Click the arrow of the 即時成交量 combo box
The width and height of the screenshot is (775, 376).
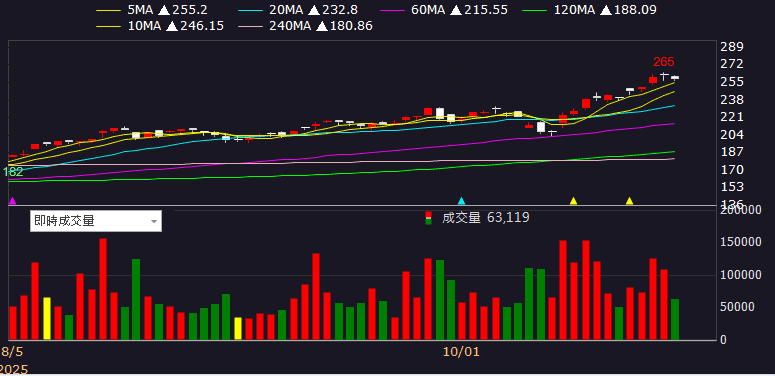(x=154, y=221)
